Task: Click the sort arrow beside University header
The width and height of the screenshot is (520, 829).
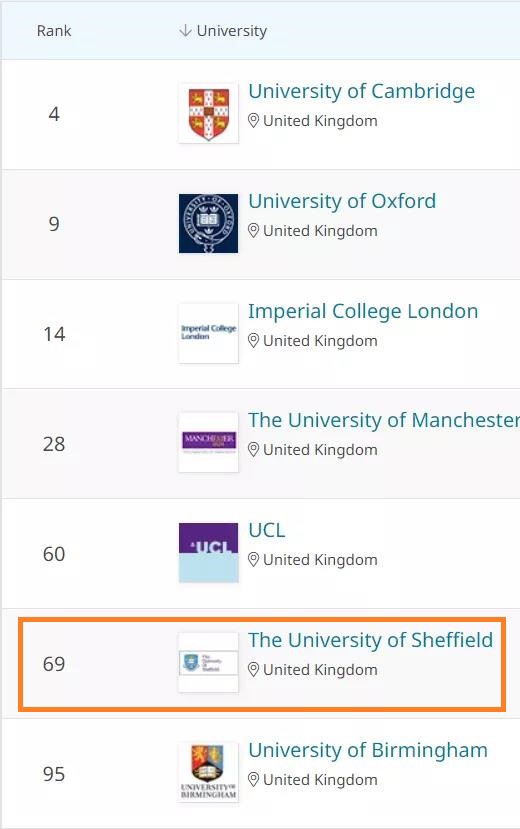Action: coord(185,31)
